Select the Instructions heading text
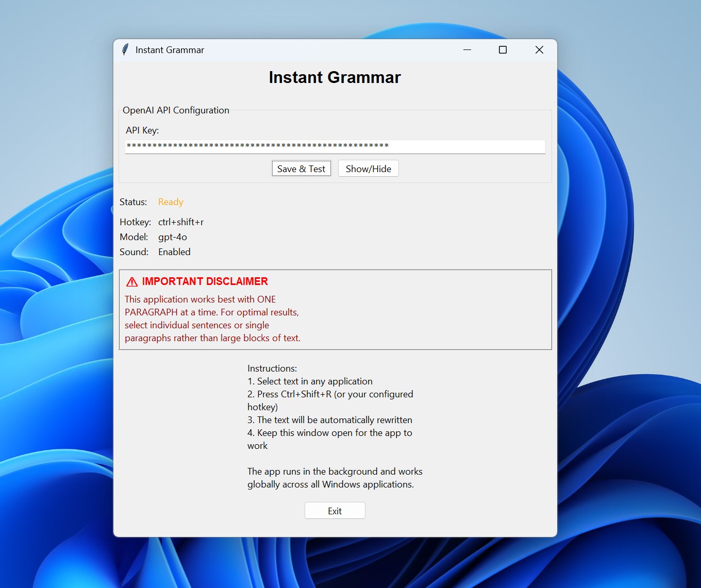The image size is (701, 588). coord(272,368)
